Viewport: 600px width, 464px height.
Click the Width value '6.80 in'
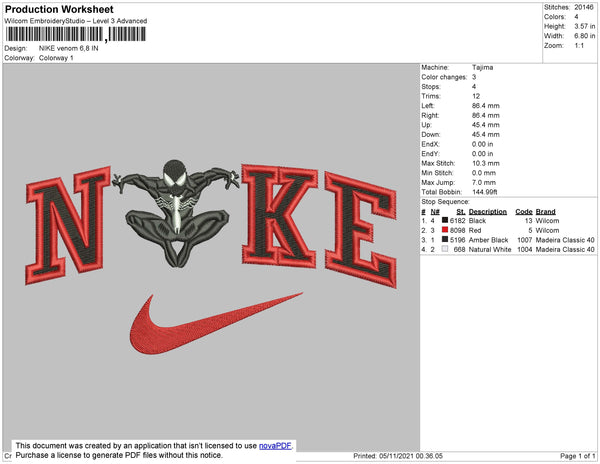click(x=584, y=36)
